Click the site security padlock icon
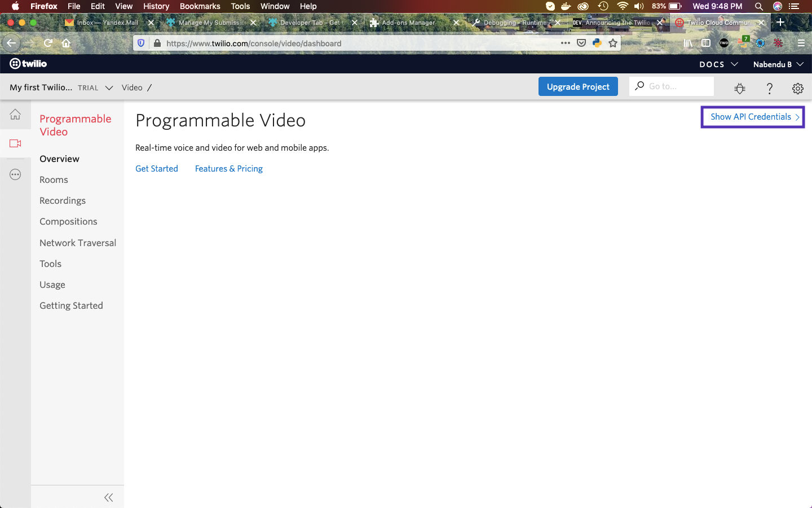This screenshot has width=812, height=508. coord(157,43)
